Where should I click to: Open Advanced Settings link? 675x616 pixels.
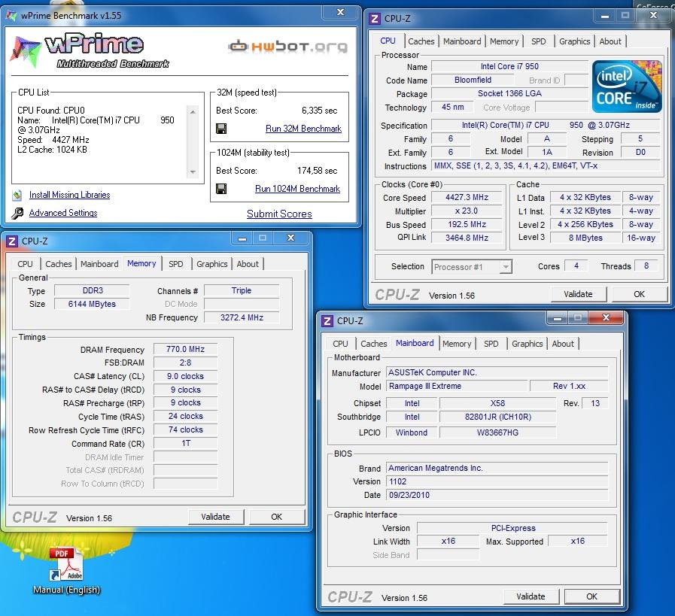tap(63, 213)
